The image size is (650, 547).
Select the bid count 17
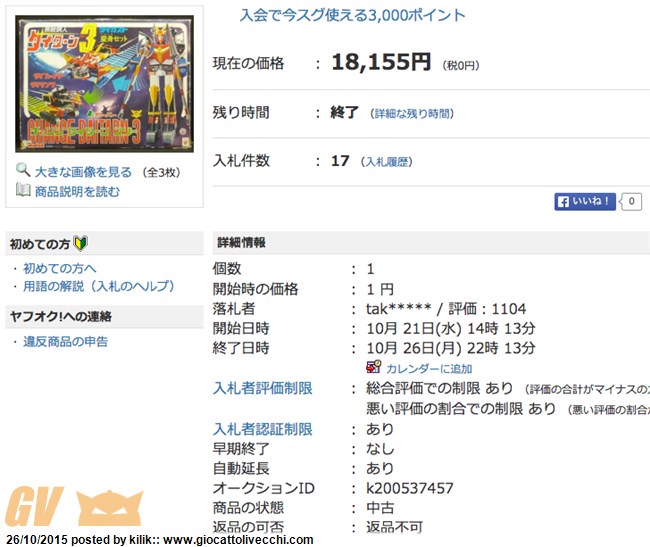coord(340,161)
